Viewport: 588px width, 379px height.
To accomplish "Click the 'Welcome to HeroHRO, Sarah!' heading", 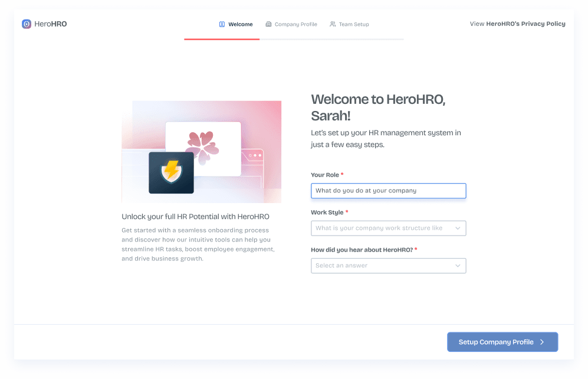I will pos(378,107).
